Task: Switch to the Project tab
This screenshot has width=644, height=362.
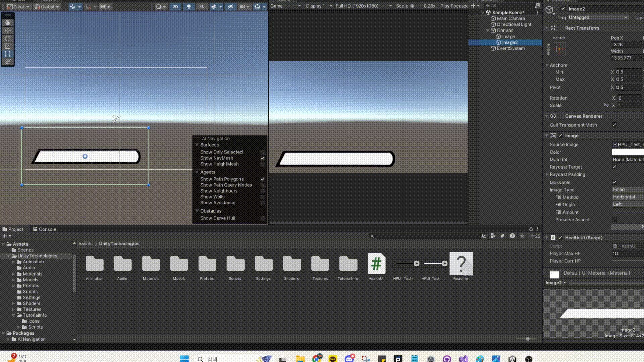Action: tap(13, 229)
